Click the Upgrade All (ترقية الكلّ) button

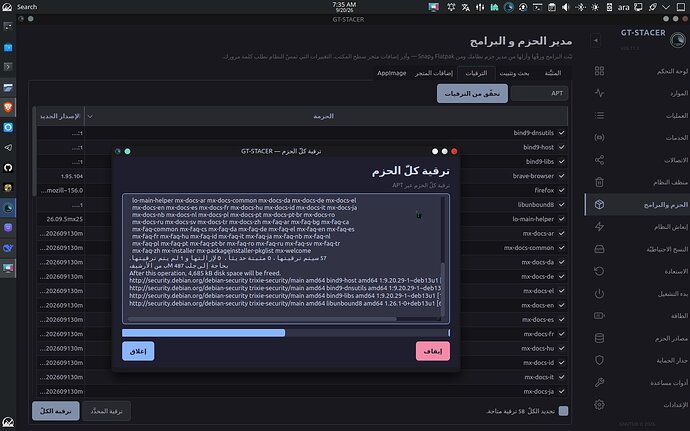[55, 411]
